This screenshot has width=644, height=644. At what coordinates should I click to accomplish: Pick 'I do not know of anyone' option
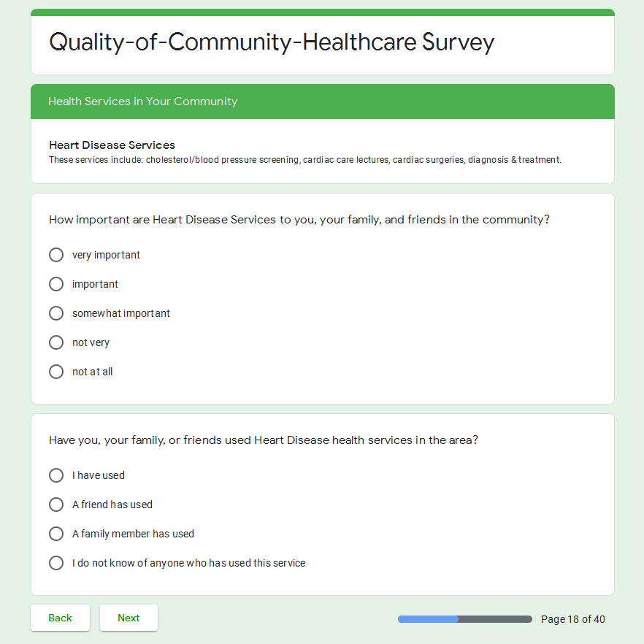click(56, 563)
